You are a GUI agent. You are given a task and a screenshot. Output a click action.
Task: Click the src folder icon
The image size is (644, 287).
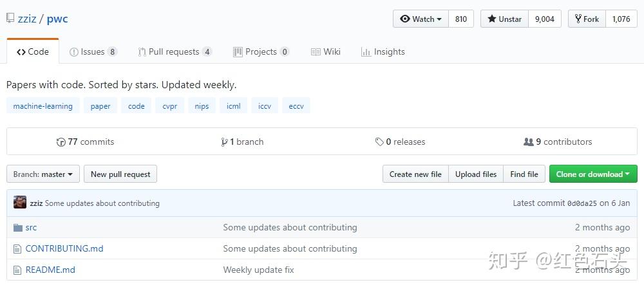click(17, 227)
